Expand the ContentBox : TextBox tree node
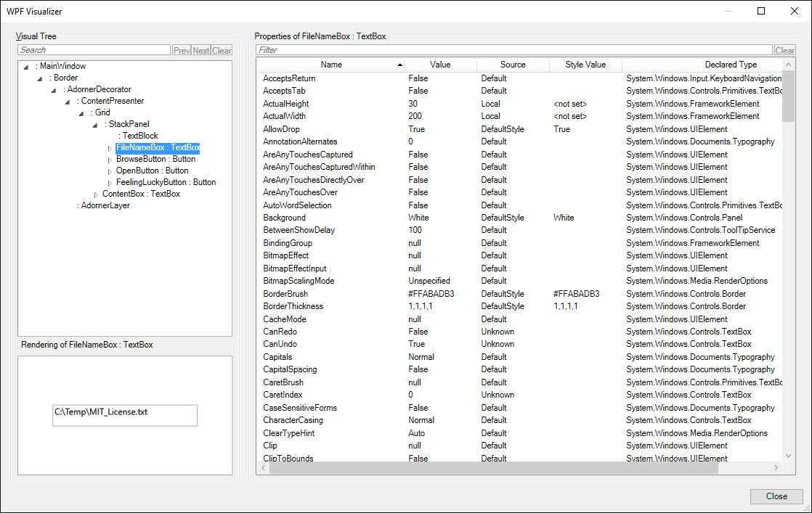Viewport: 812px width, 513px height. click(x=95, y=195)
